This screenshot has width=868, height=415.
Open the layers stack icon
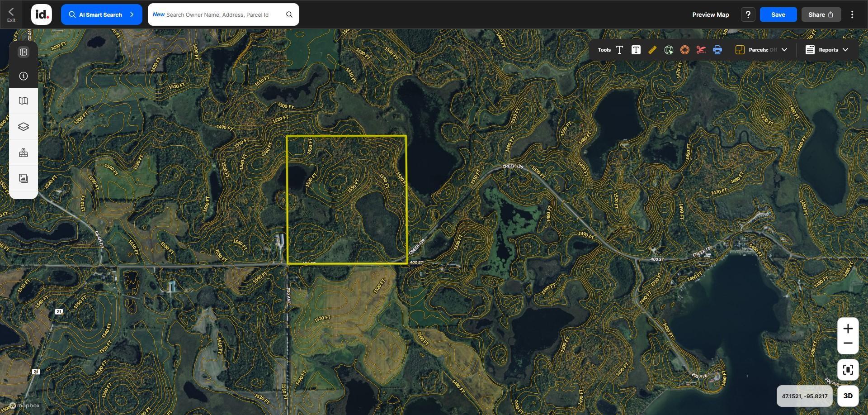coord(24,127)
